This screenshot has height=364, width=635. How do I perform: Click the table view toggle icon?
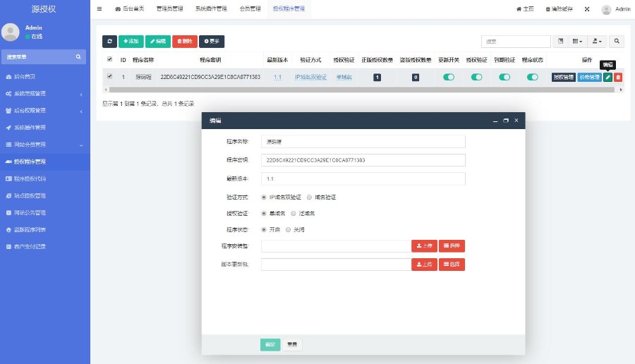560,42
